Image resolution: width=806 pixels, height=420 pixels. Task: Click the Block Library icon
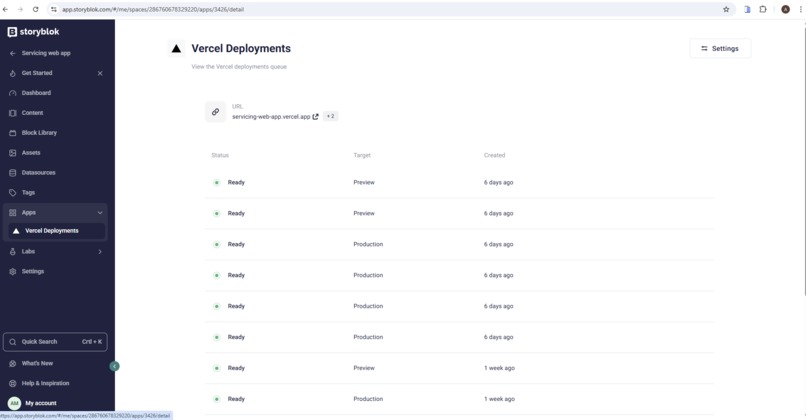coord(13,133)
